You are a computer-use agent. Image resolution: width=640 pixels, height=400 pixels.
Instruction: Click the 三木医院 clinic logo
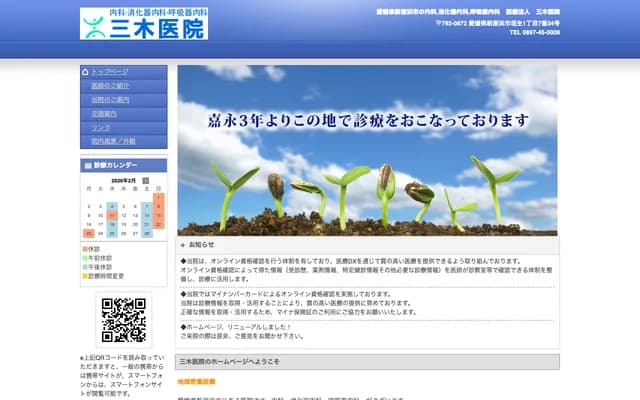point(144,23)
